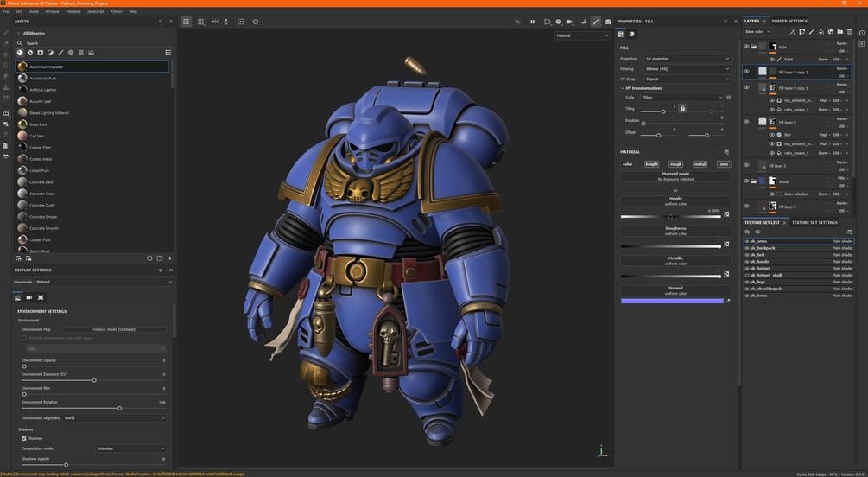
Task: Toggle visibility of the Armor folder
Action: (x=746, y=181)
